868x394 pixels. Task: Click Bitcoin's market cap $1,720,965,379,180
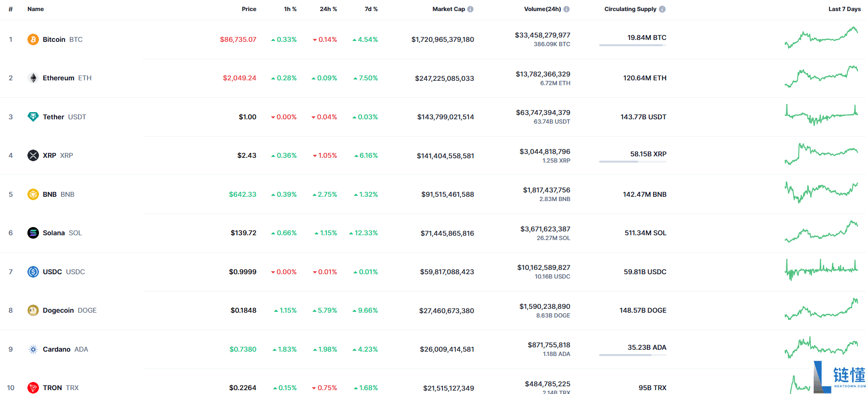443,39
